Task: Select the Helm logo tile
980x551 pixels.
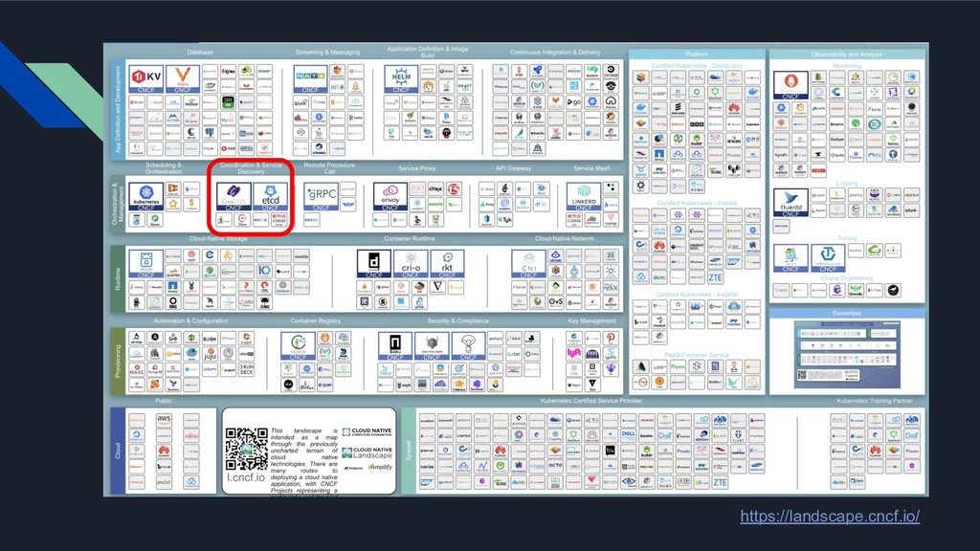Action: tap(401, 78)
